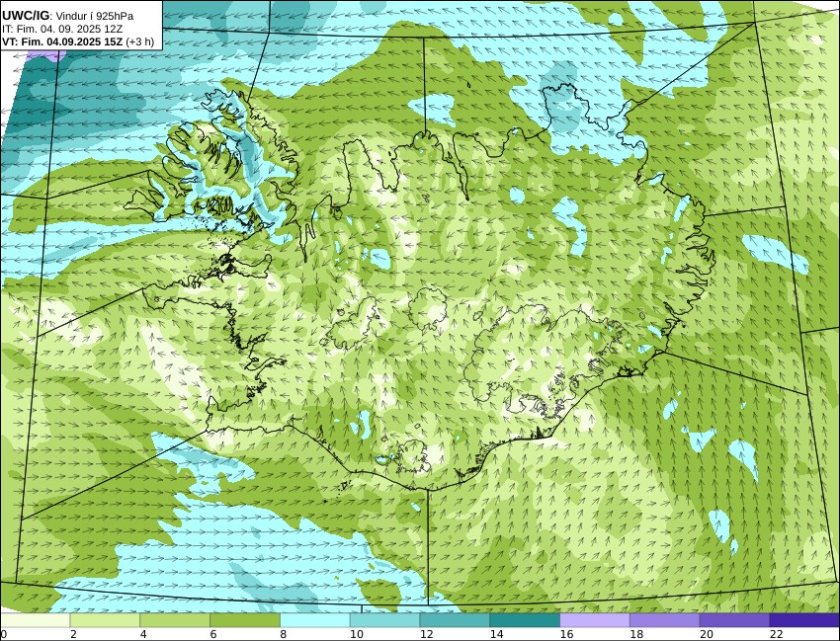The width and height of the screenshot is (840, 641).
Task: Click the 10–12 m/s legend color swatch
Action: tap(384, 620)
